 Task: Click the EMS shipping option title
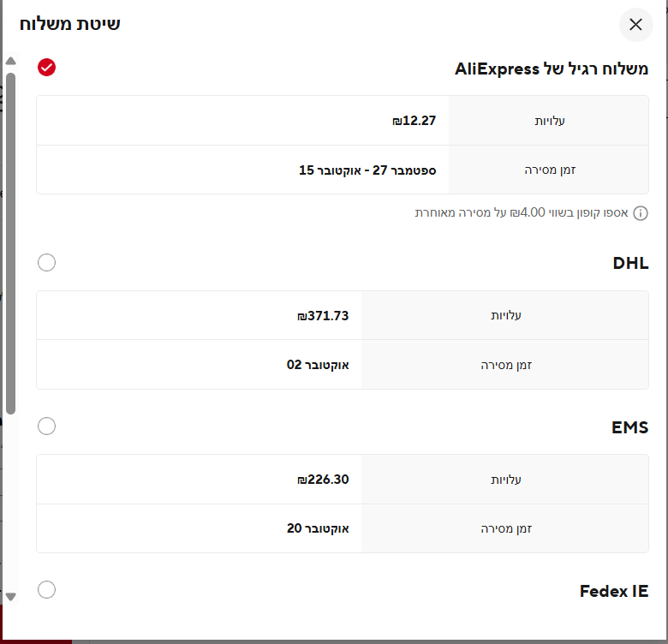(629, 426)
